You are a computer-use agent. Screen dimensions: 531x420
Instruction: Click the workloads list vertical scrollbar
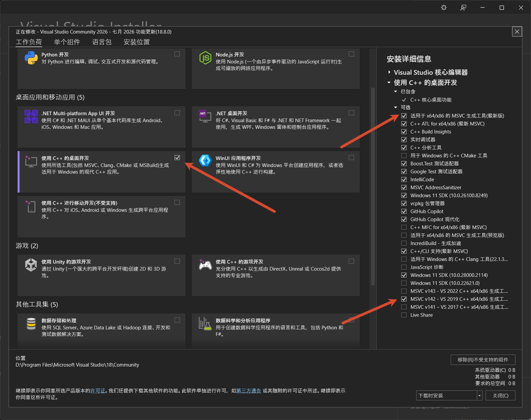[x=373, y=186]
